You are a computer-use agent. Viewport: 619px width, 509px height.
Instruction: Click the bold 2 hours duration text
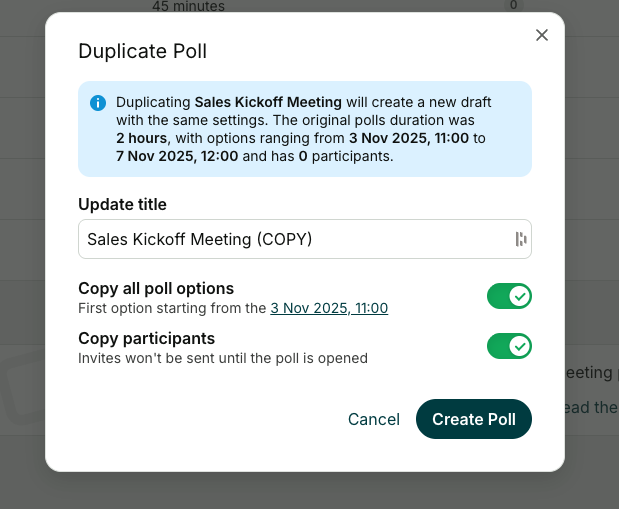(141, 138)
